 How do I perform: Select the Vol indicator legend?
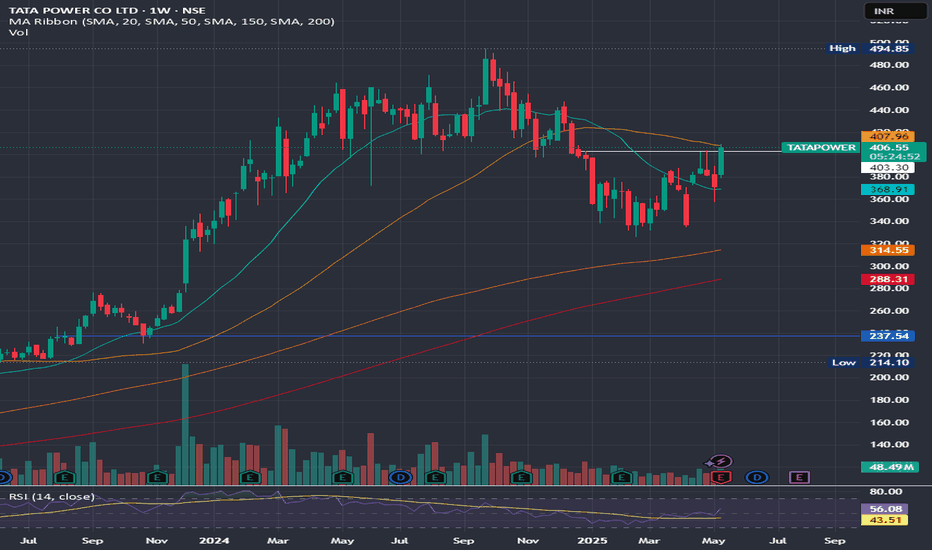click(x=18, y=32)
